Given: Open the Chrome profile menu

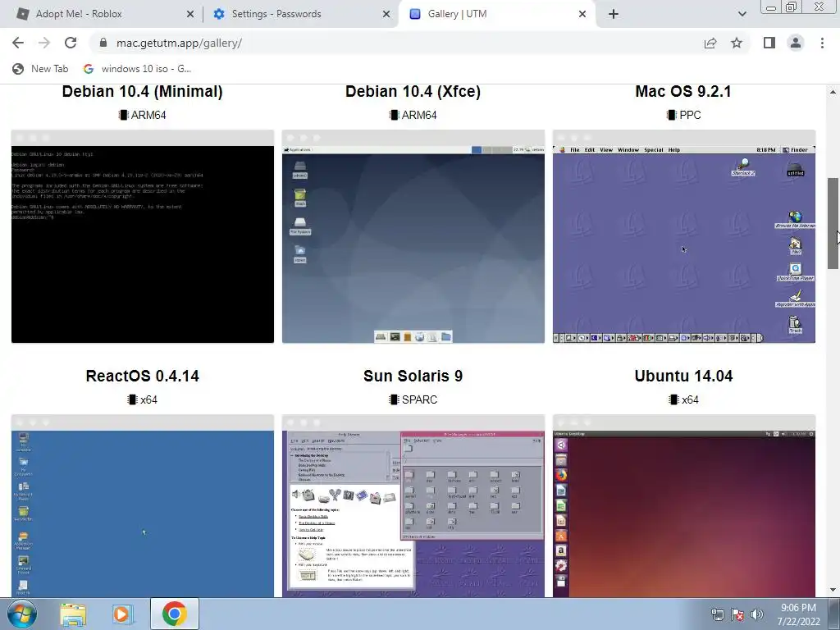Looking at the screenshot, I should pos(796,43).
